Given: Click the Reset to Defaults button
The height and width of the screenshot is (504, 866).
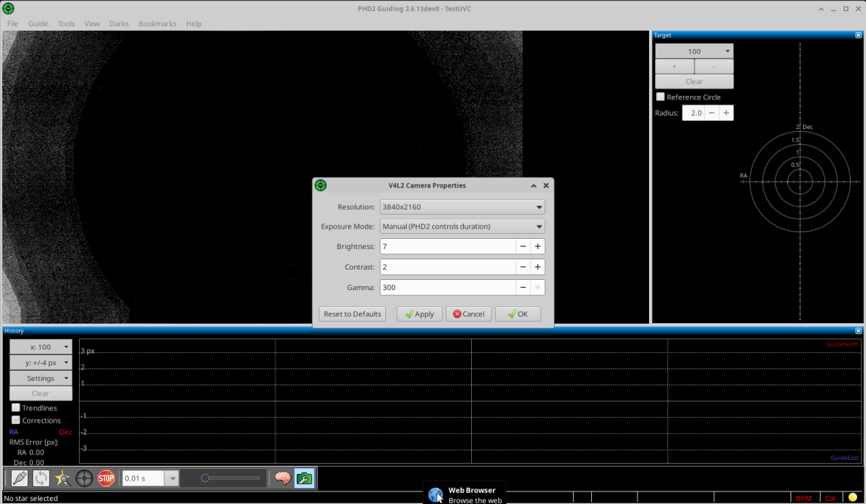Looking at the screenshot, I should click(352, 314).
